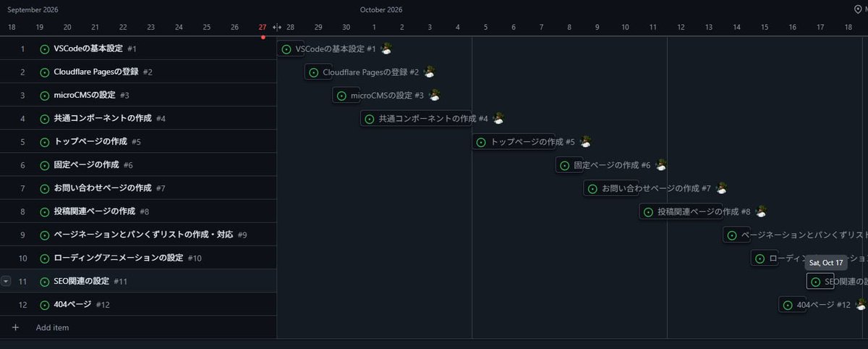Select the ページネーション timeline bar for row 9
Viewport: 868px width, 349px height.
point(736,235)
